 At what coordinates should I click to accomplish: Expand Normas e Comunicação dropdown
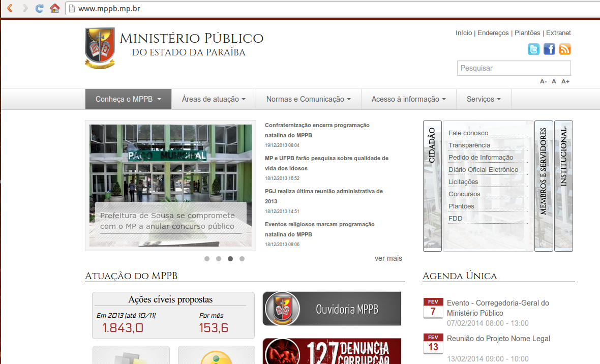tap(309, 99)
